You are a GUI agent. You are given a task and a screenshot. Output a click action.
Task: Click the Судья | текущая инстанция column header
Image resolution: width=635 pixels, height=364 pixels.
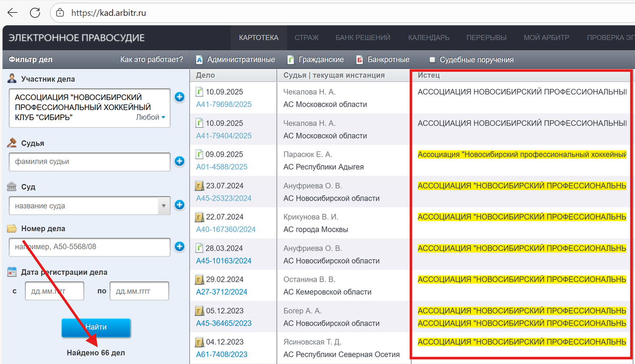click(x=334, y=75)
